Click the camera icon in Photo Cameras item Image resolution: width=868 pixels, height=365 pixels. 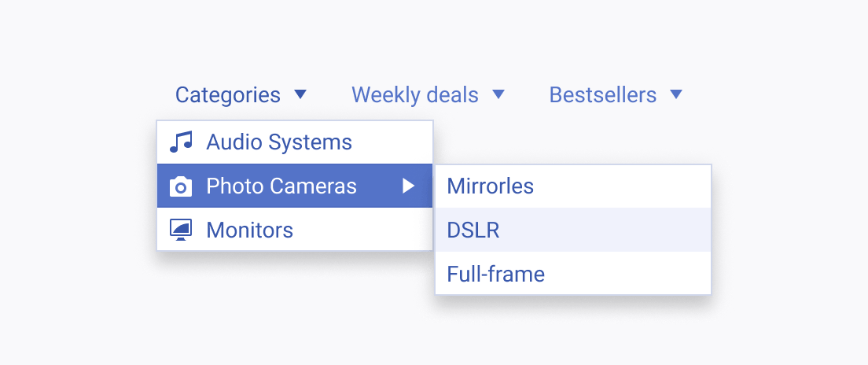[x=181, y=186]
